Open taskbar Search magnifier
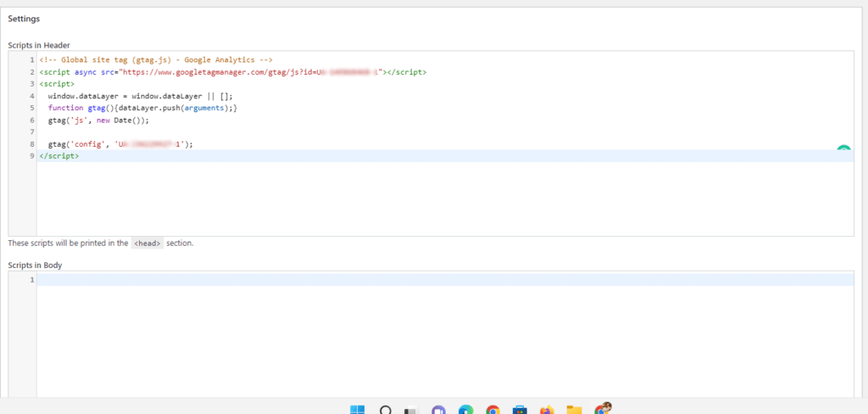Image resolution: width=868 pixels, height=414 pixels. (x=386, y=410)
